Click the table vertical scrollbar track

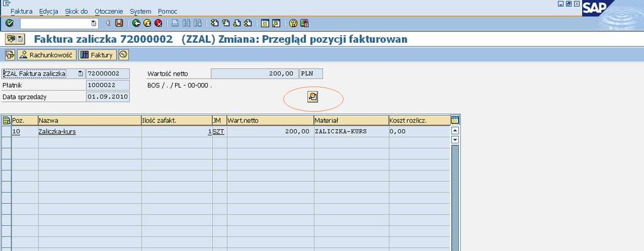click(x=455, y=197)
